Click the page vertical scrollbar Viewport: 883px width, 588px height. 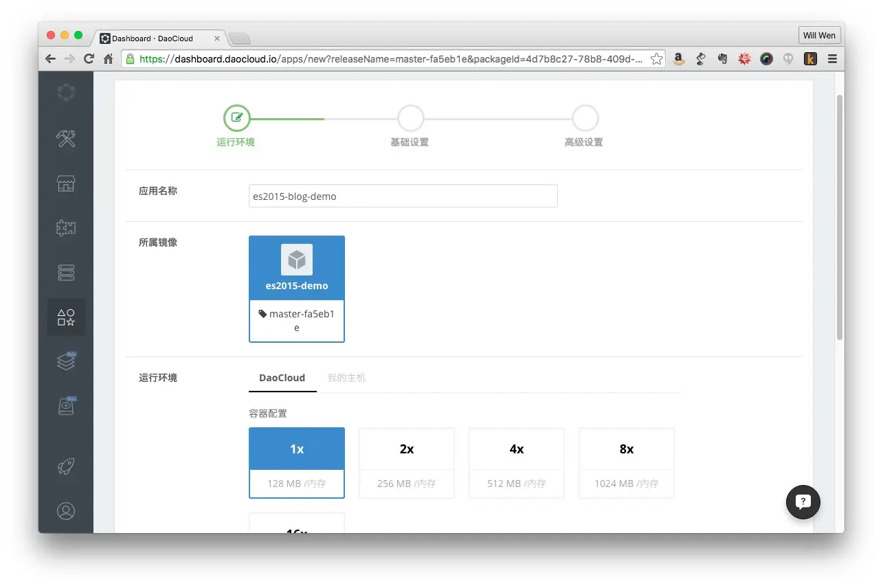840,216
